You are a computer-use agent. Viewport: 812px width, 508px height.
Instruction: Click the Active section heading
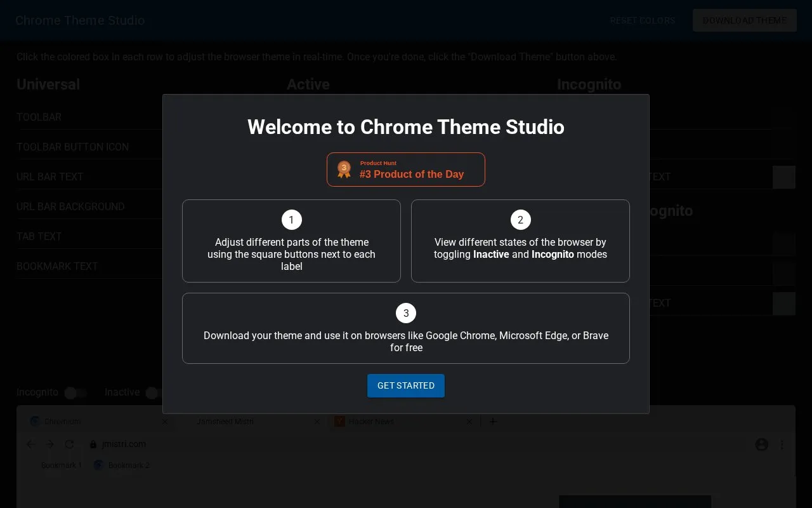click(308, 84)
